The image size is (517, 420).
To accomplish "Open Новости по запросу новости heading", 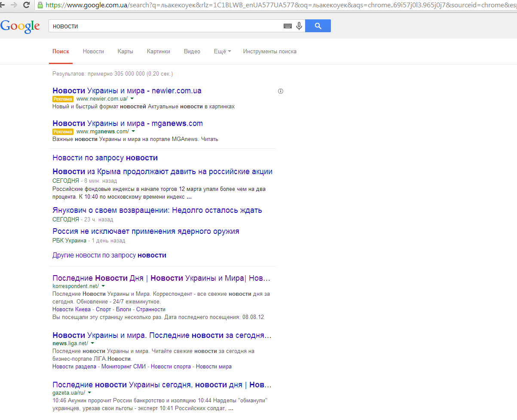I will coord(105,158).
